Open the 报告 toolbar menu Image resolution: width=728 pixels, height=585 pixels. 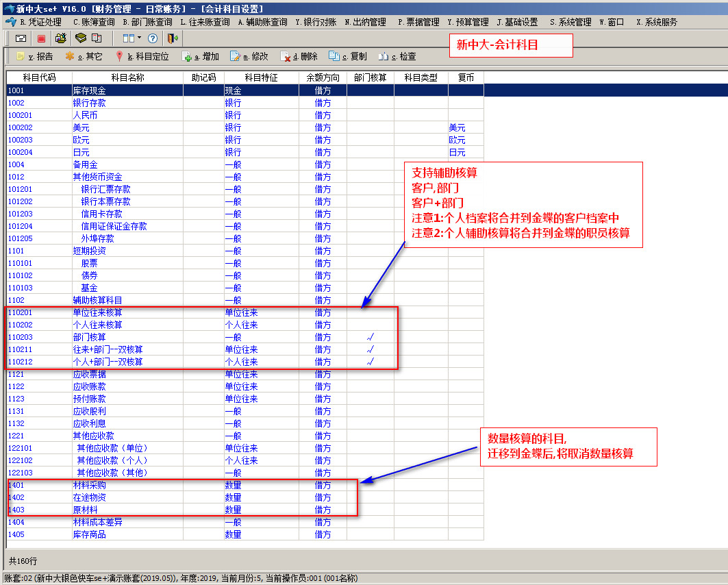pos(35,56)
